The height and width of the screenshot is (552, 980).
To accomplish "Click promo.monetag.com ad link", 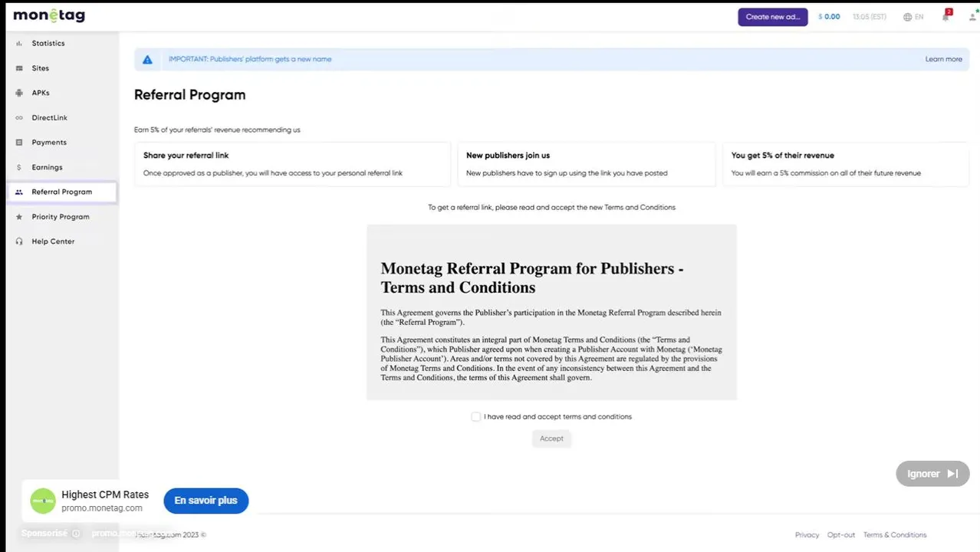I will [x=102, y=508].
